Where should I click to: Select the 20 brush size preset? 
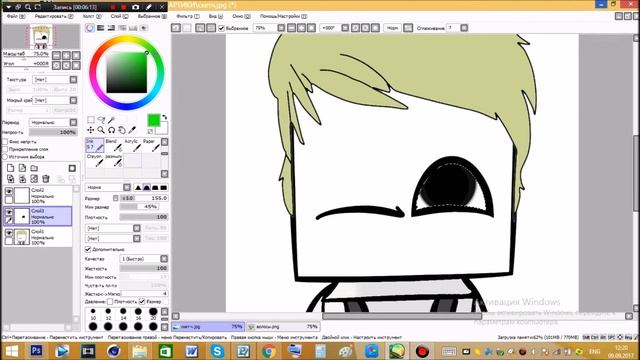tap(153, 313)
